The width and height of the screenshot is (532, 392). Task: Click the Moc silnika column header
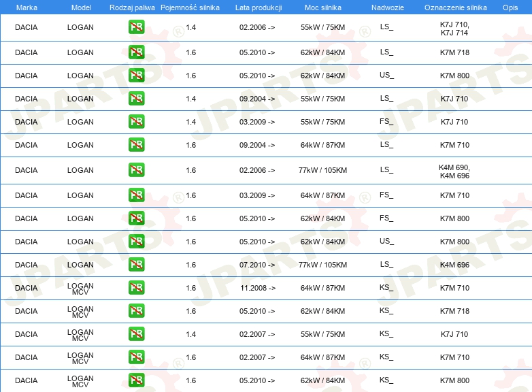(323, 7)
